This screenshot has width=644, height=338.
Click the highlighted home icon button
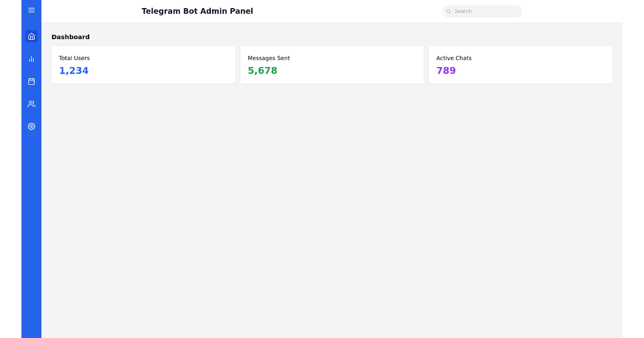(31, 36)
